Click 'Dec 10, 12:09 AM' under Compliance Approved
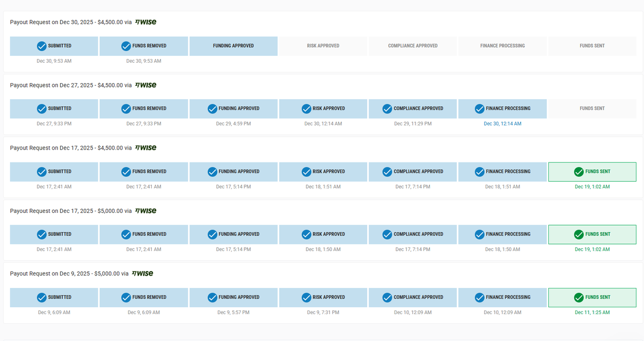Screen dimensions: 644x341 point(413,313)
